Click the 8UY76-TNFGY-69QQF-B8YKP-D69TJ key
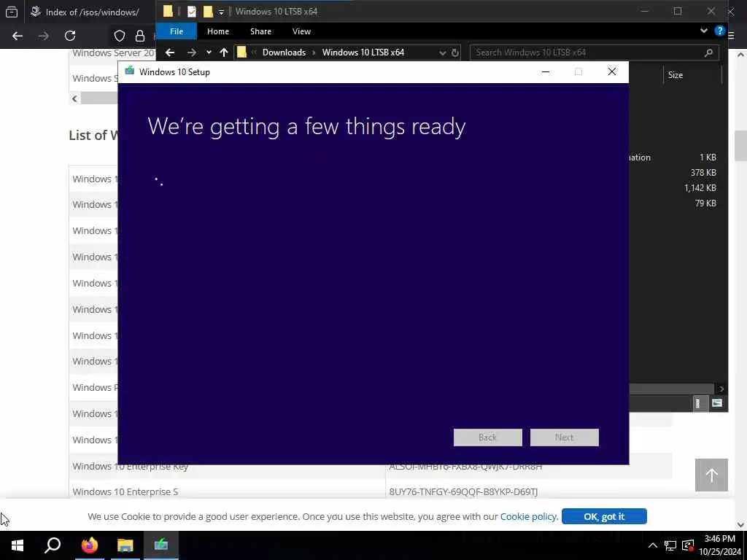 (463, 491)
